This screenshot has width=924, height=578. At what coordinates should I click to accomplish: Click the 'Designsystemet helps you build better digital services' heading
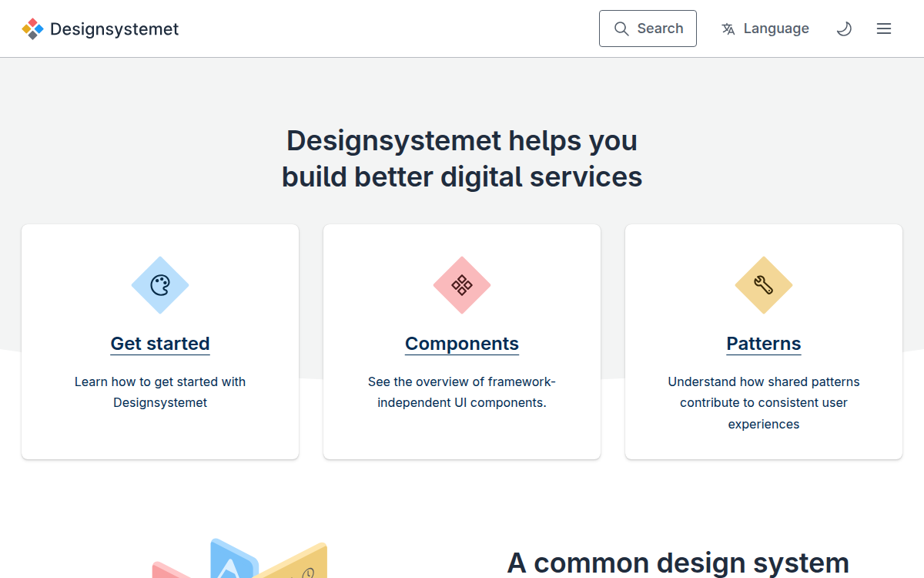point(462,159)
